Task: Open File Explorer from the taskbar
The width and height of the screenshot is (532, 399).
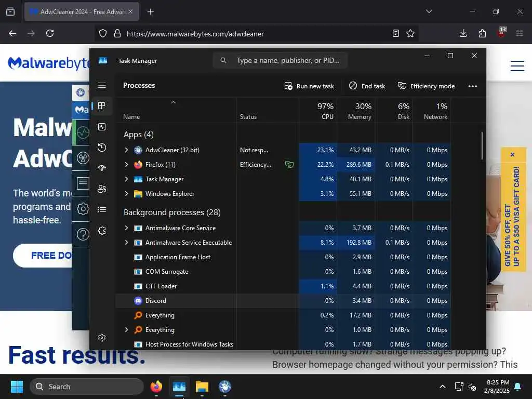Action: pos(202,387)
